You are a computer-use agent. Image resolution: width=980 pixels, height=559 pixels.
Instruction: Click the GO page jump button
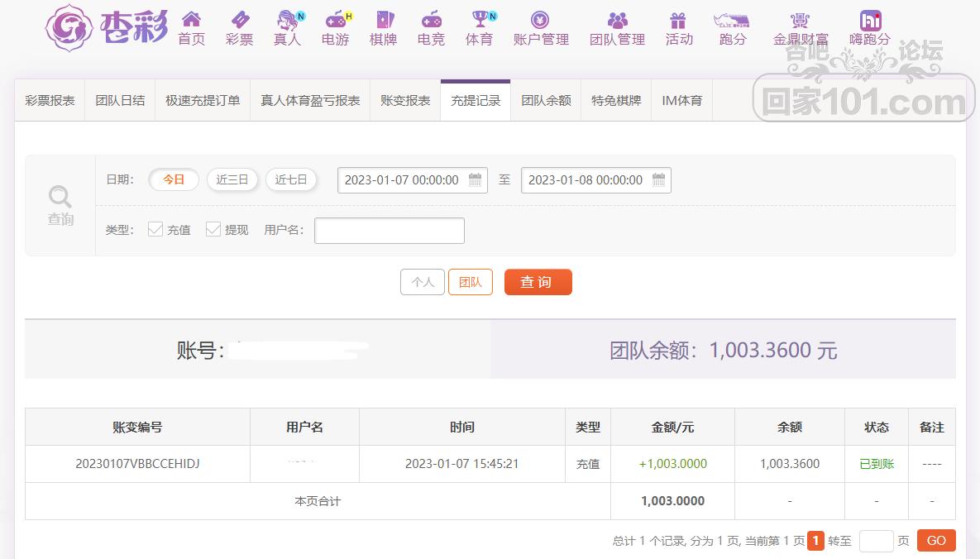936,541
